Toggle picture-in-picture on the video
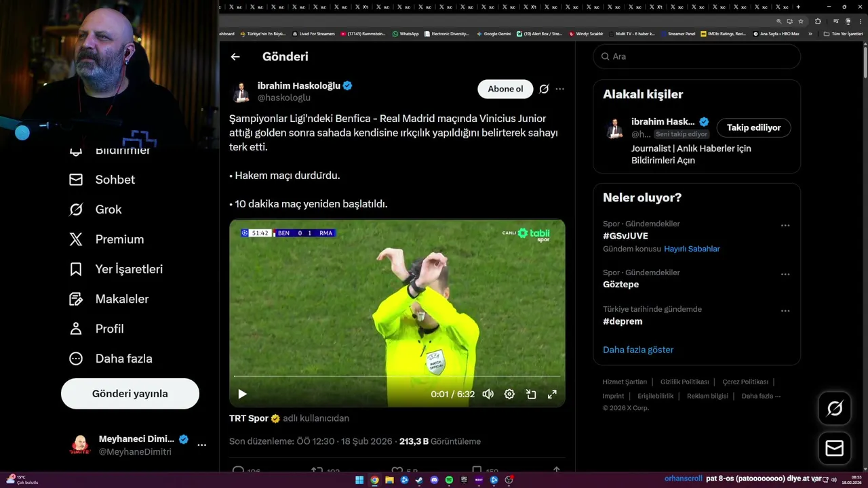 (531, 394)
